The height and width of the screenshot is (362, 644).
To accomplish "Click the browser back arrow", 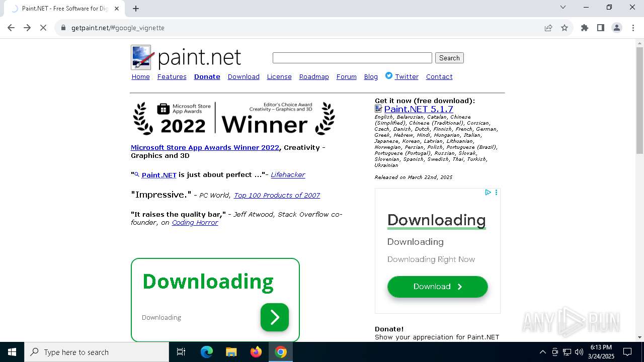I will [x=11, y=28].
